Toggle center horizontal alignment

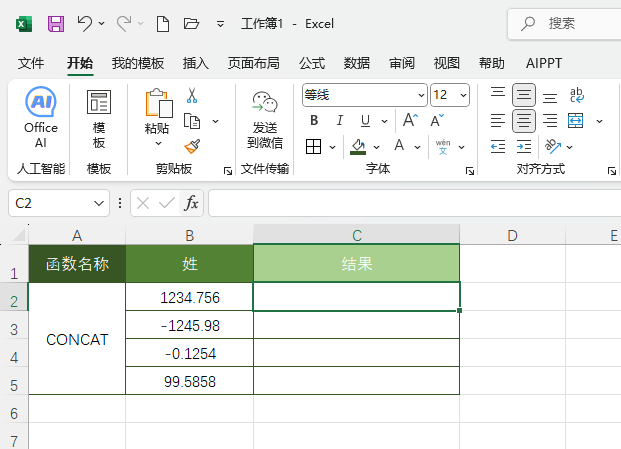click(x=524, y=121)
